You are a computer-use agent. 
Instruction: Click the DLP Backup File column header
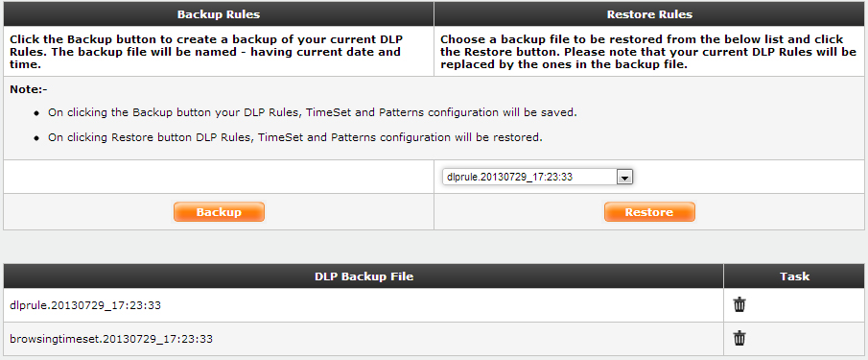[x=364, y=276]
